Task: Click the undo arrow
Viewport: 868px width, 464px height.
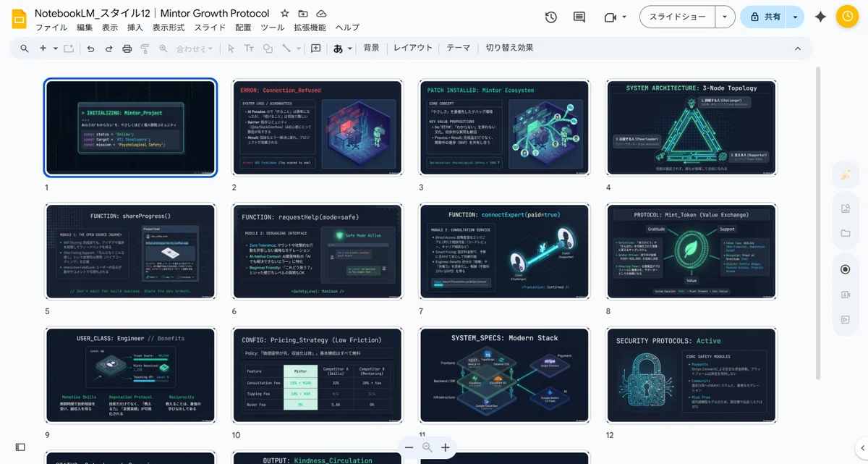Action: coord(90,48)
